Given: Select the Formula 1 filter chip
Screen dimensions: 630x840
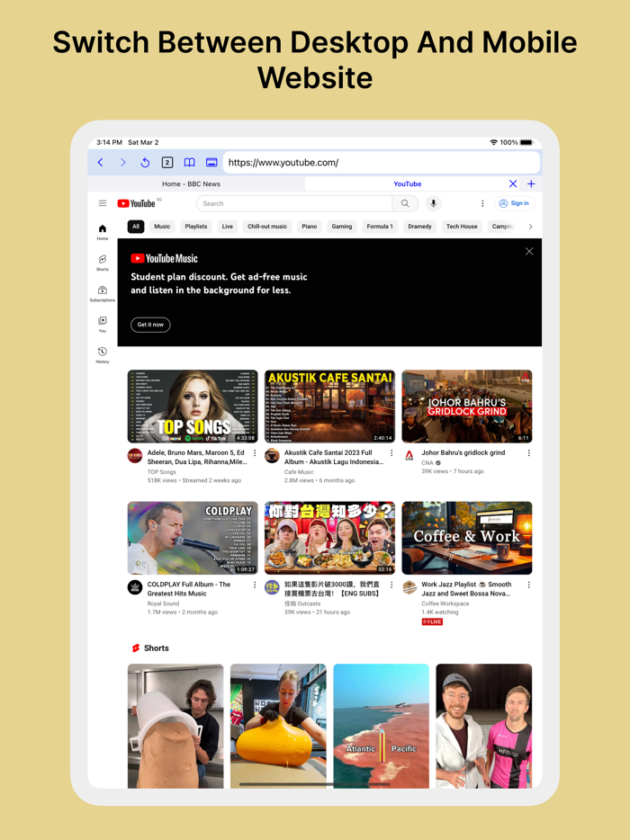Looking at the screenshot, I should coord(380,227).
